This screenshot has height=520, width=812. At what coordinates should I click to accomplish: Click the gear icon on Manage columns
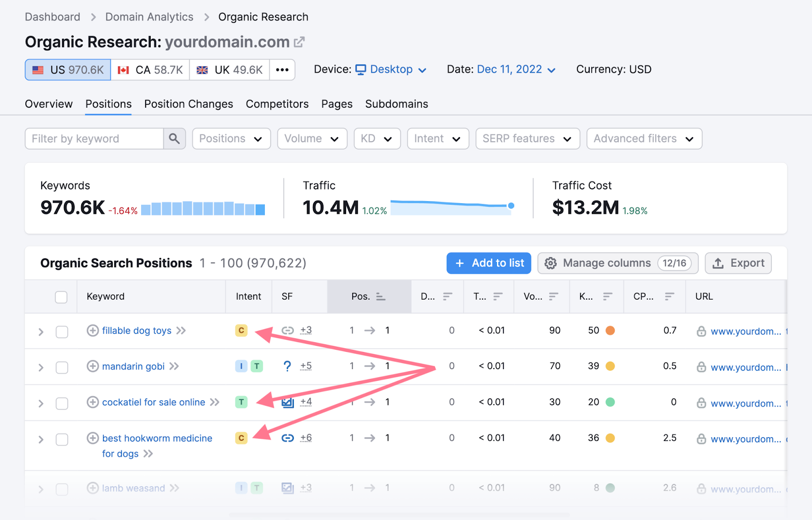(550, 263)
